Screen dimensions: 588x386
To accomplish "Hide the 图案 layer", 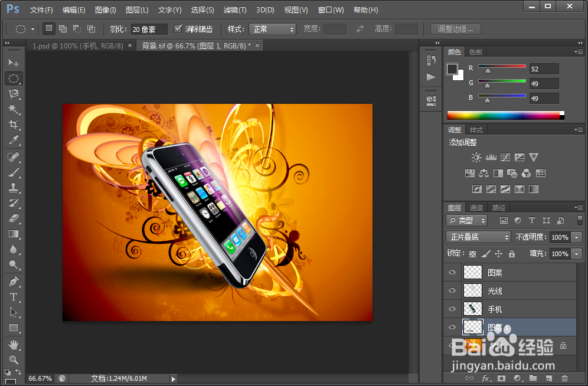I will pyautogui.click(x=452, y=272).
